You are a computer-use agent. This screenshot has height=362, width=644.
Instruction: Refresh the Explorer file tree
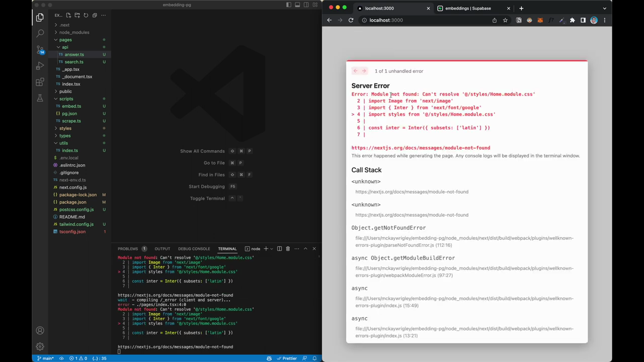[86, 15]
